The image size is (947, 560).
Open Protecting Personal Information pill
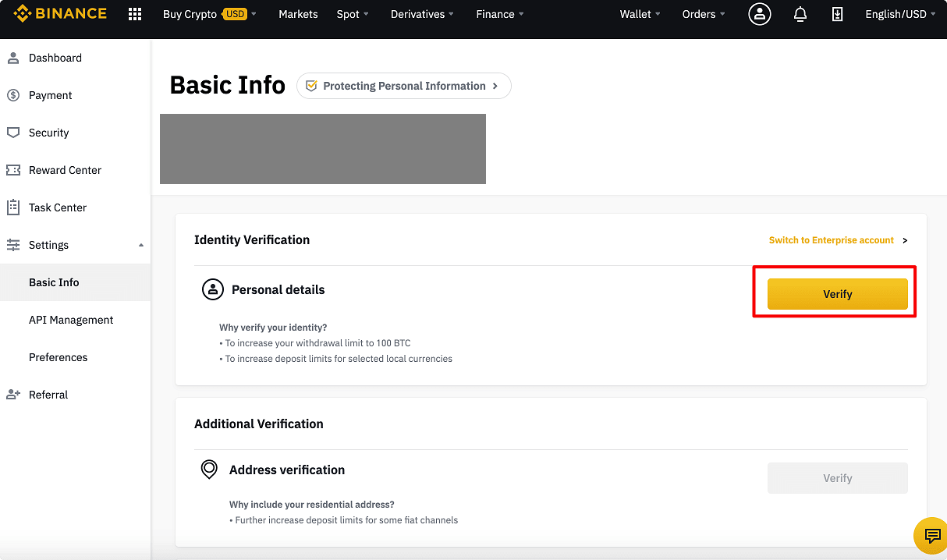403,86
